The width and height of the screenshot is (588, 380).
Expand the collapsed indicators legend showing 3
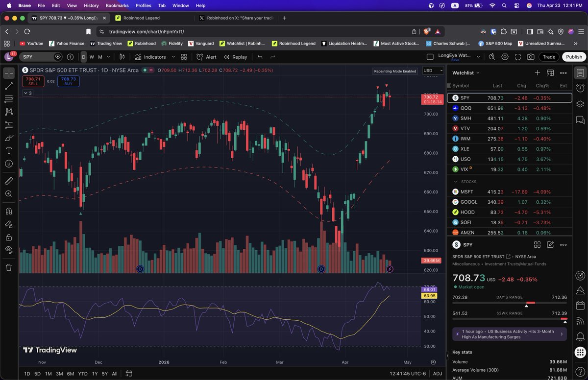point(28,93)
